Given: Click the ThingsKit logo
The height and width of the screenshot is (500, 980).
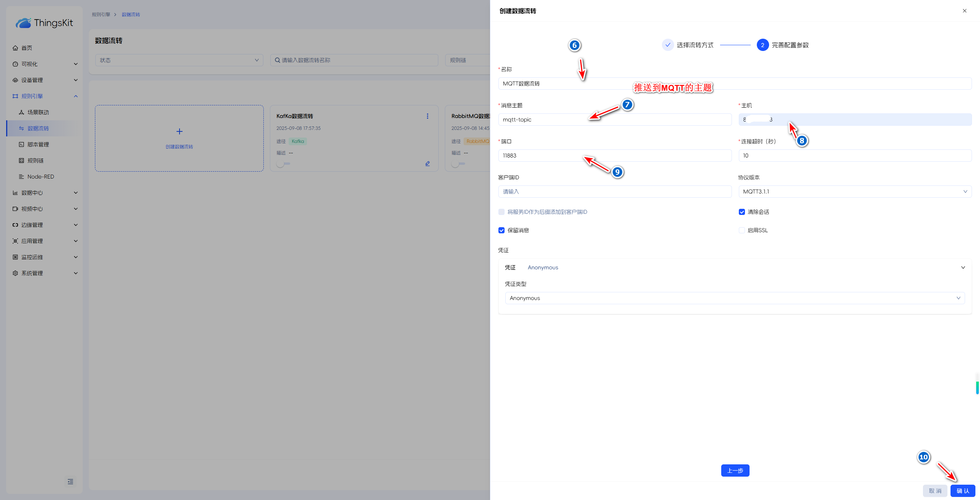Looking at the screenshot, I should pos(44,23).
